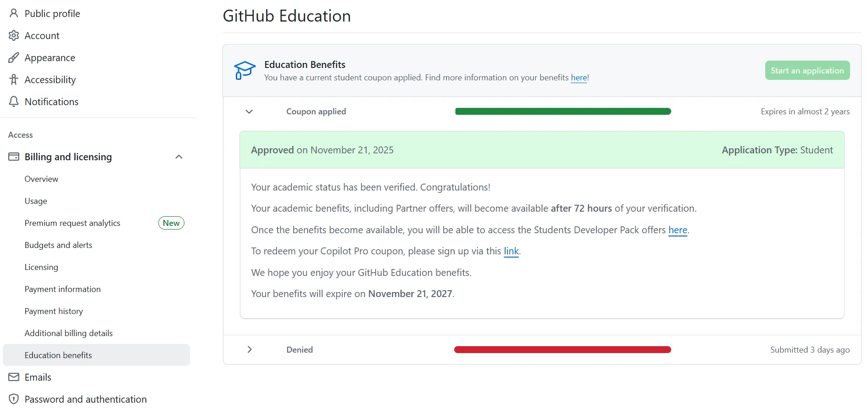Open the Copilot Pro coupon link
This screenshot has width=868, height=410.
[x=511, y=251]
